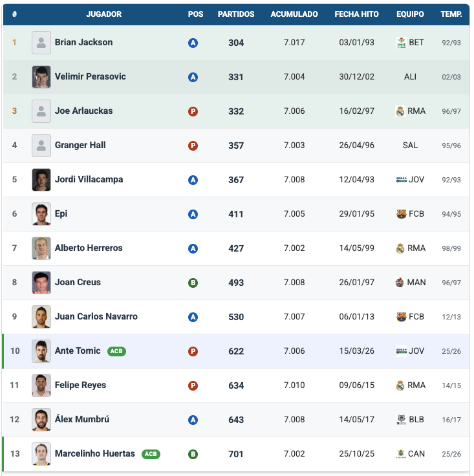Click Manresa logo in Joan Creus row
Viewport: 474px width, 476px height.
pyautogui.click(x=400, y=283)
